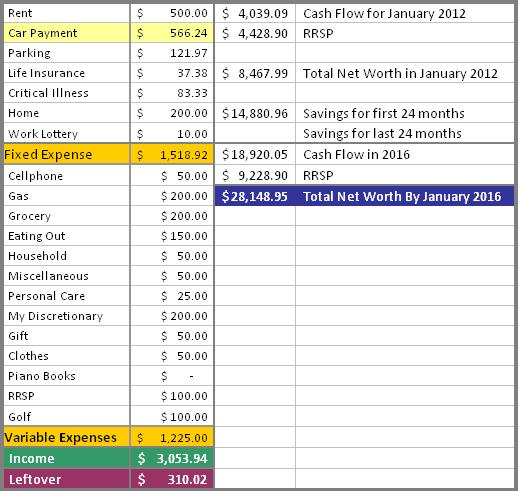Click the $4,039.09 cash flow value

click(255, 13)
